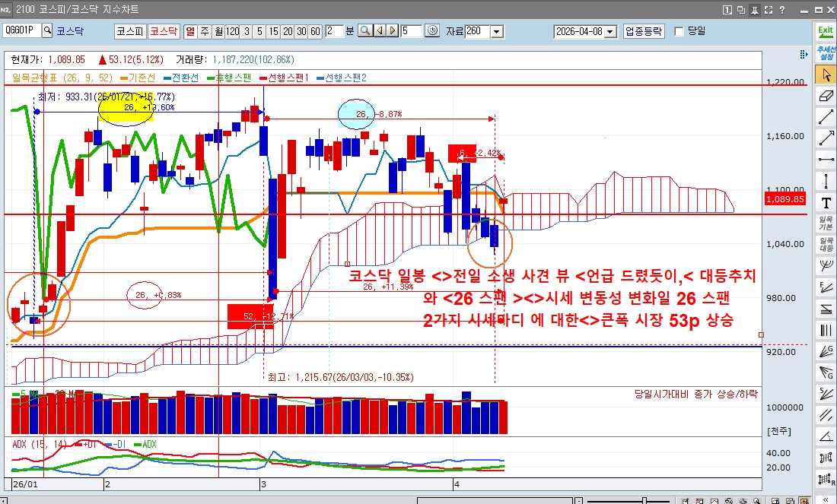
Task: Select Gann fan upward tool
Action: 826,351
